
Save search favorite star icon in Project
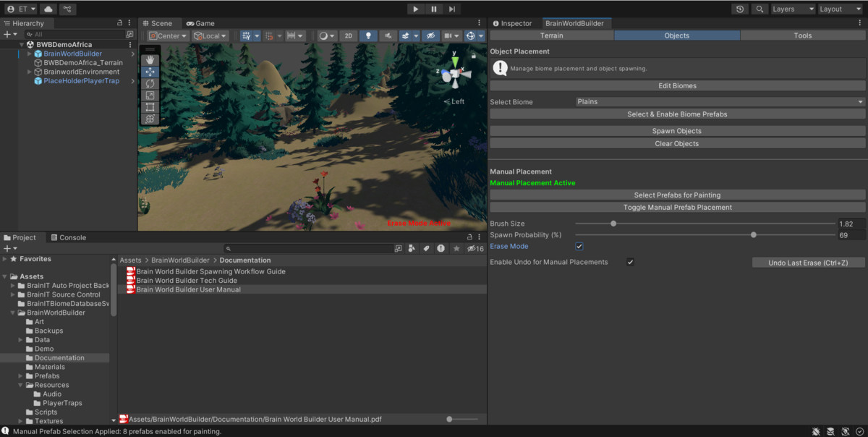pyautogui.click(x=456, y=248)
